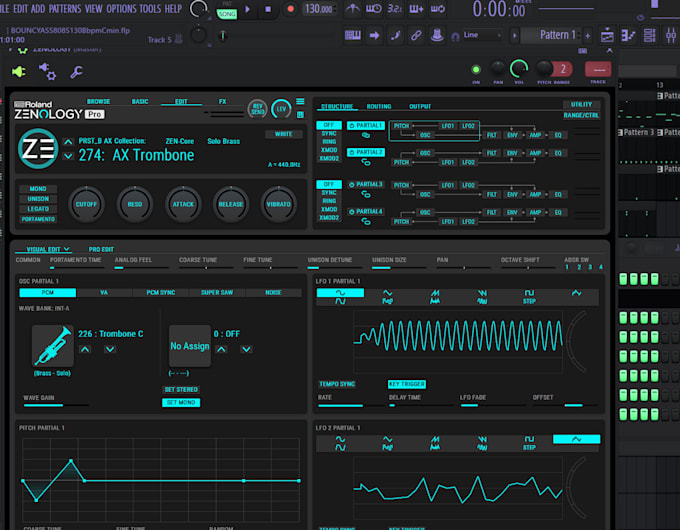Adjust the WAVE GAIN slider
The image size is (680, 530).
pyautogui.click(x=56, y=405)
